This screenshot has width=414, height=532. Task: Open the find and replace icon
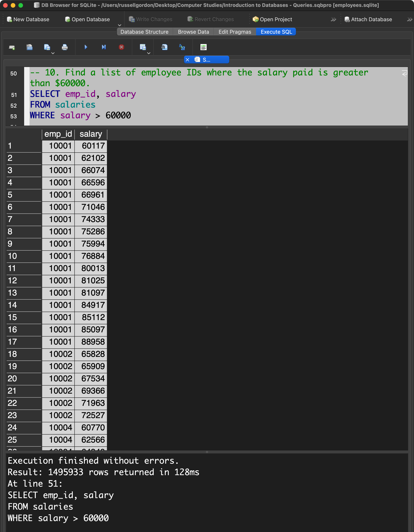tap(182, 47)
